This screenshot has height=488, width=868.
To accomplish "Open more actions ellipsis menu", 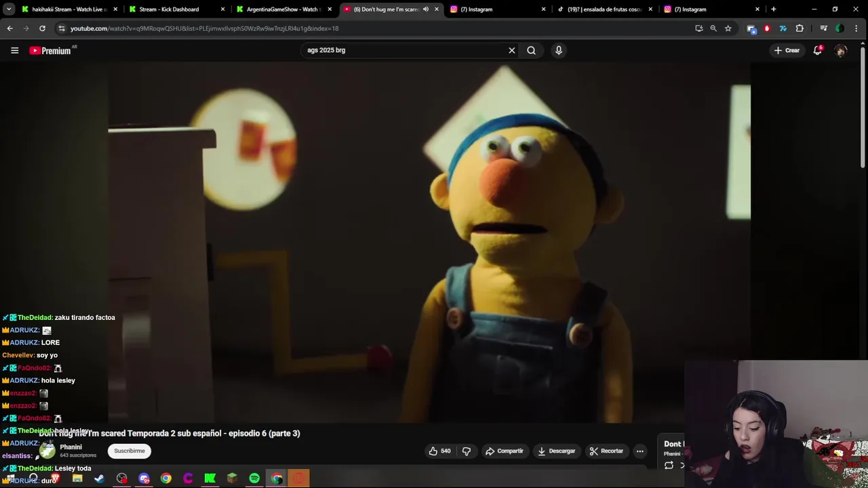I will click(639, 451).
